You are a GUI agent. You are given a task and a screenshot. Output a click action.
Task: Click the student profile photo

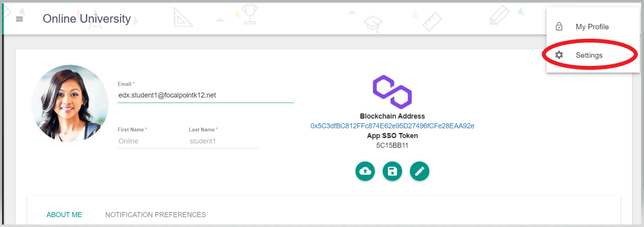[x=70, y=103]
